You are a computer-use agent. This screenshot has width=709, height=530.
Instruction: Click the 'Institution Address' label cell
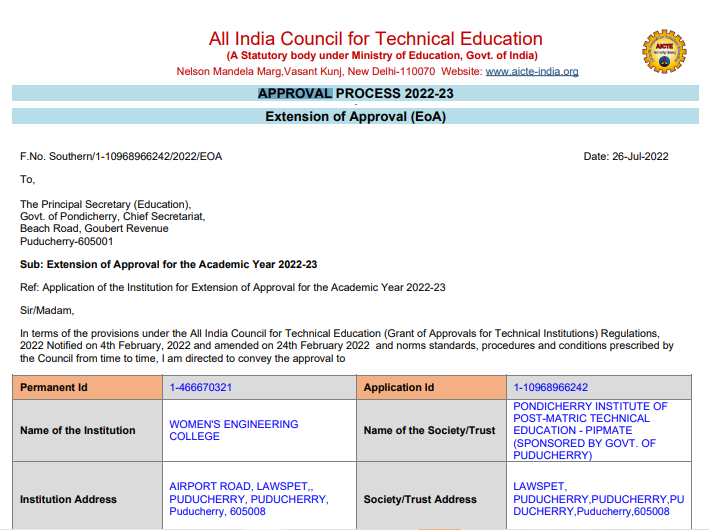[88, 499]
